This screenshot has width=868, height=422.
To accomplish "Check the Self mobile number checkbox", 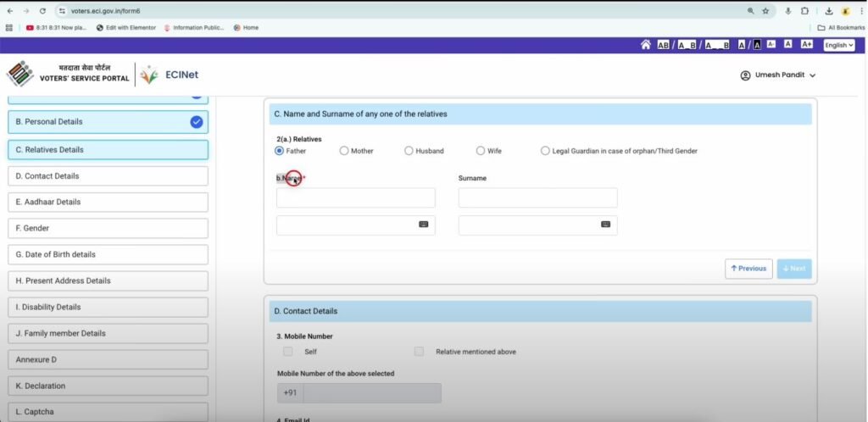I will click(288, 352).
